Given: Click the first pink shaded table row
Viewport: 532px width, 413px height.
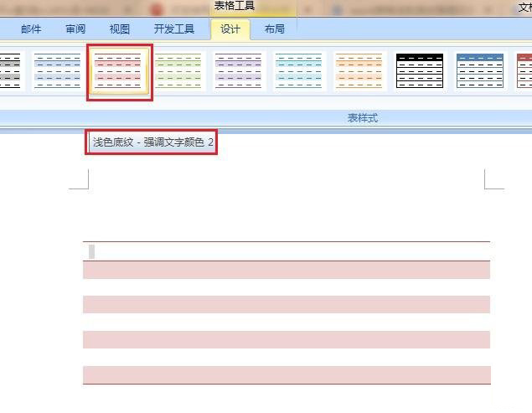Looking at the screenshot, I should (287, 270).
